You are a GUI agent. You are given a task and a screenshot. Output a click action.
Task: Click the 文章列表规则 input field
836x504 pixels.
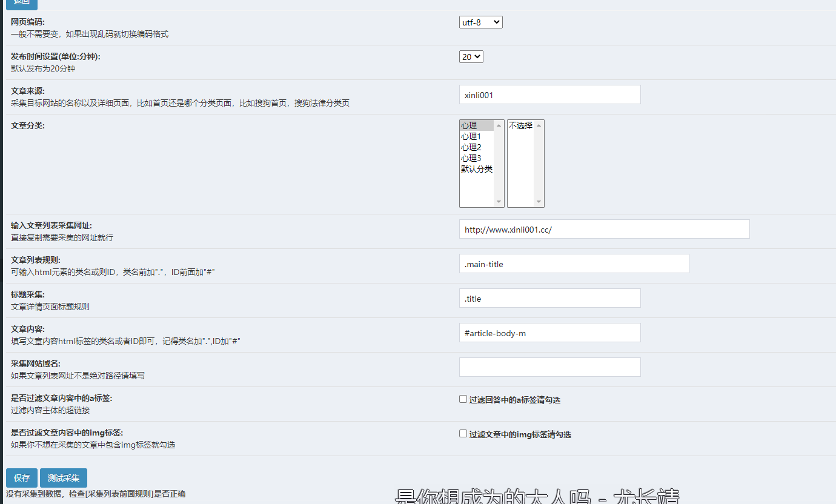coord(574,264)
